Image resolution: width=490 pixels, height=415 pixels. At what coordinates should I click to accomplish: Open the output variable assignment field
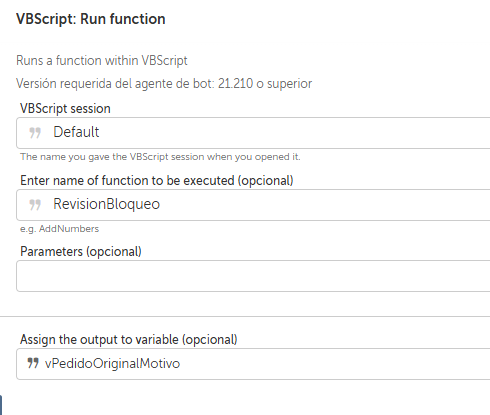point(253,364)
